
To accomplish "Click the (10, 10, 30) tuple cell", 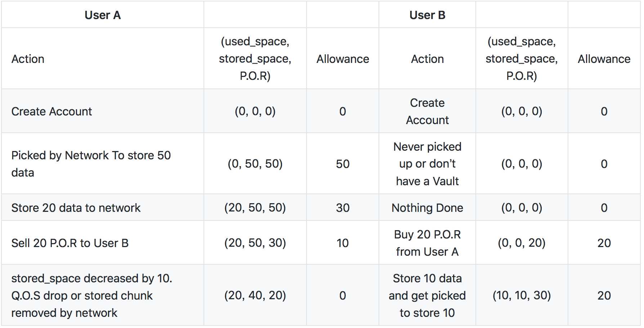I will click(x=522, y=295).
